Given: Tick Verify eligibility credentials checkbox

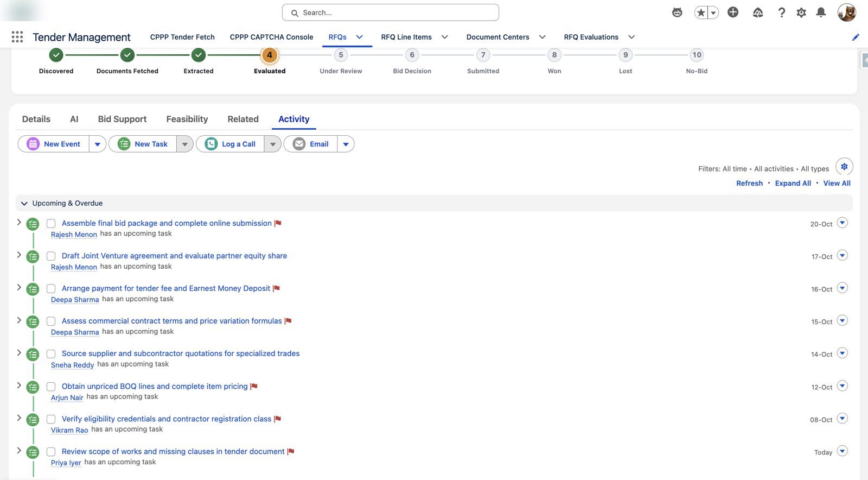Looking at the screenshot, I should pyautogui.click(x=51, y=419).
